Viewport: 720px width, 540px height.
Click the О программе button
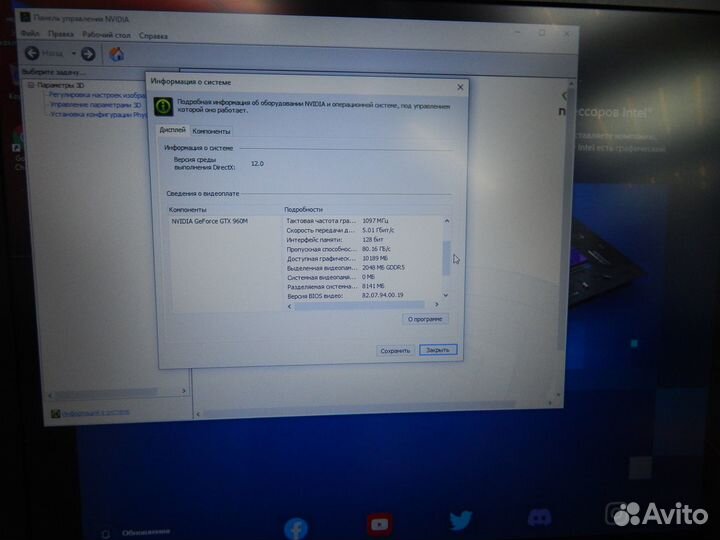coord(425,319)
